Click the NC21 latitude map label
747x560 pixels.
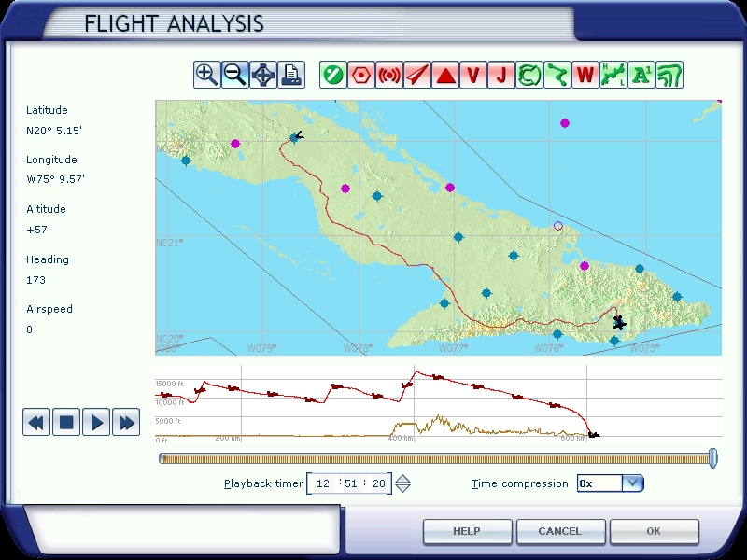point(169,243)
